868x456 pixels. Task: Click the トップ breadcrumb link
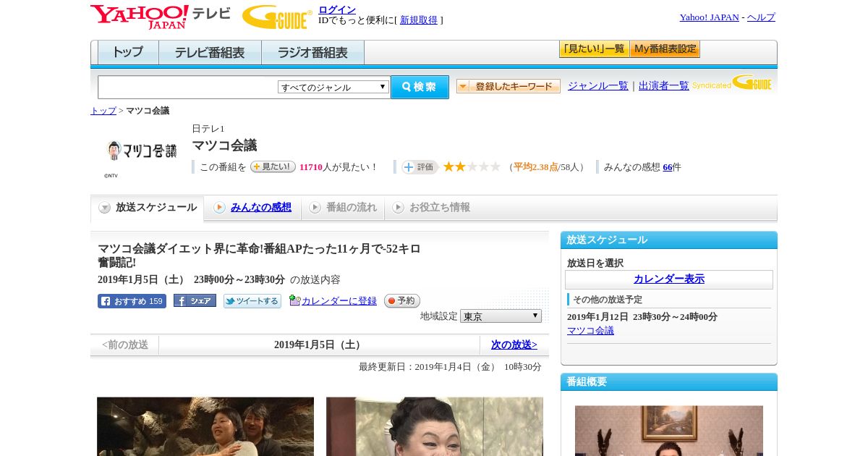[103, 111]
